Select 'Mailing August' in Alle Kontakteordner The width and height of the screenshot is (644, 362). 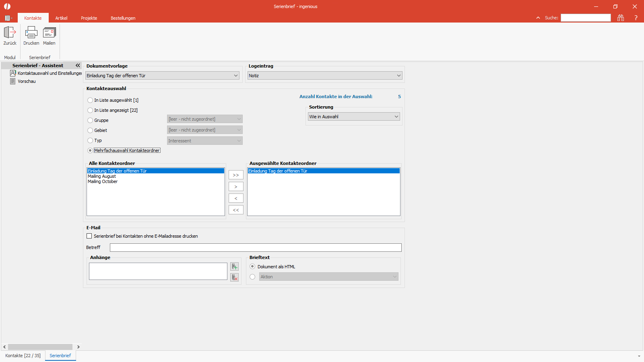[x=155, y=176]
